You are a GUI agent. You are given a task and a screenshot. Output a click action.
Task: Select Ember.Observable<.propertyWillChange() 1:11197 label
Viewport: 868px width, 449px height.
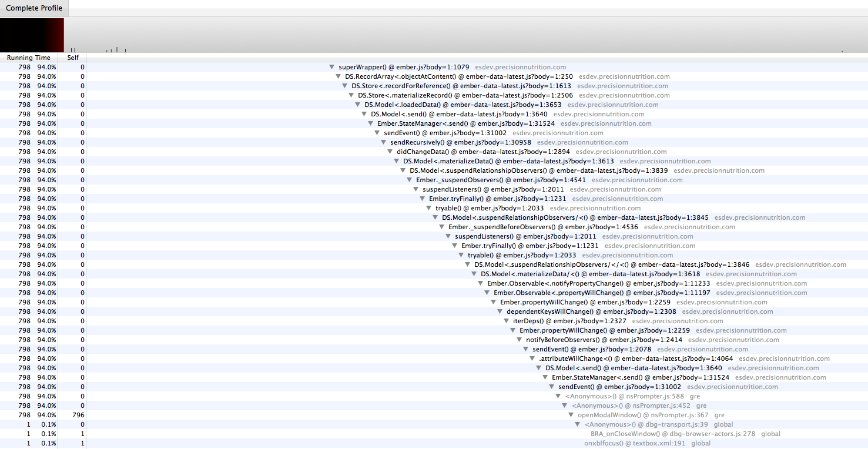click(x=602, y=293)
